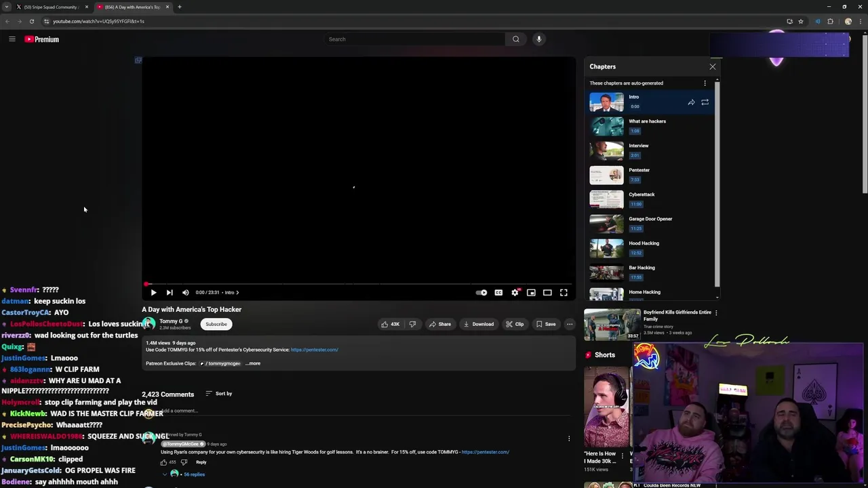
Task: Go to the YouTube Premium home logo
Action: coord(42,39)
